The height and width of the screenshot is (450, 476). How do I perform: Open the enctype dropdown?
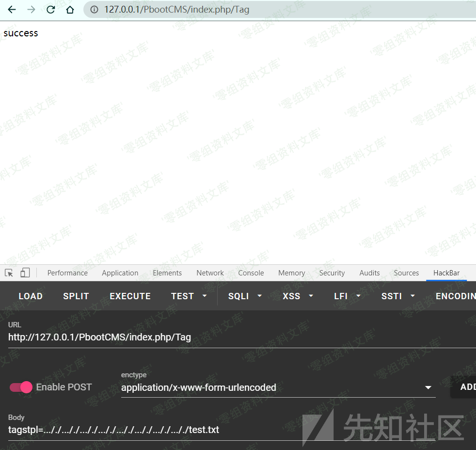(x=428, y=387)
